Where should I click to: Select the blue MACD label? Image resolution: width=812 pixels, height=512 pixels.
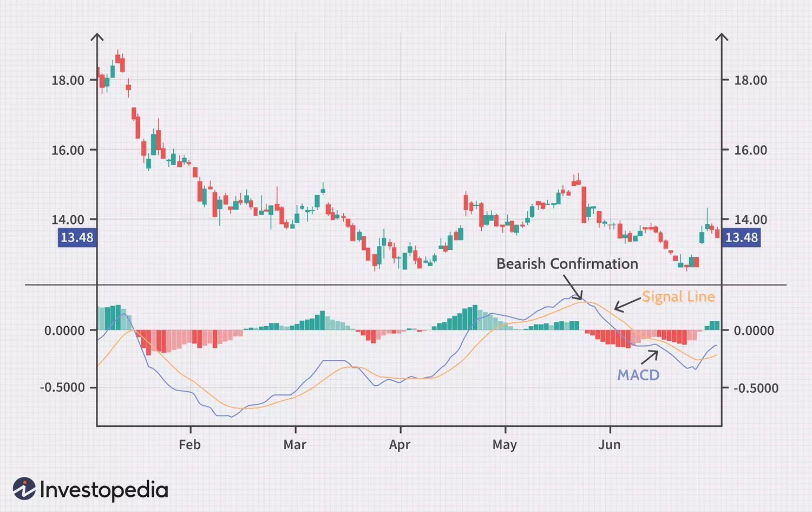click(638, 375)
